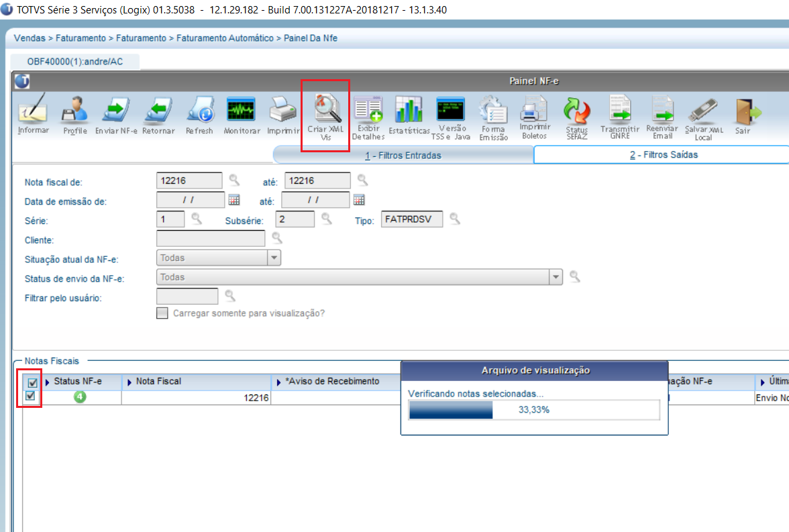This screenshot has height=532, width=789.
Task: Click the Cliente input field
Action: 211,239
